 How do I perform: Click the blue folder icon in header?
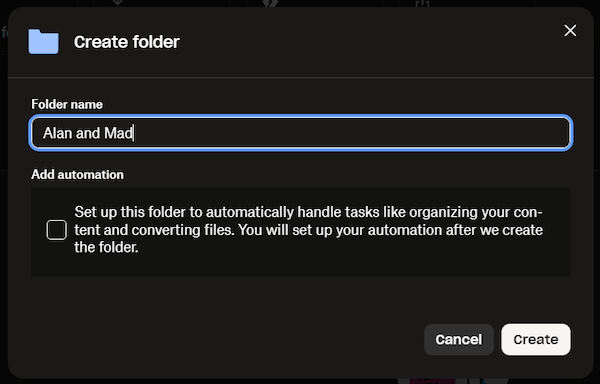pyautogui.click(x=43, y=41)
